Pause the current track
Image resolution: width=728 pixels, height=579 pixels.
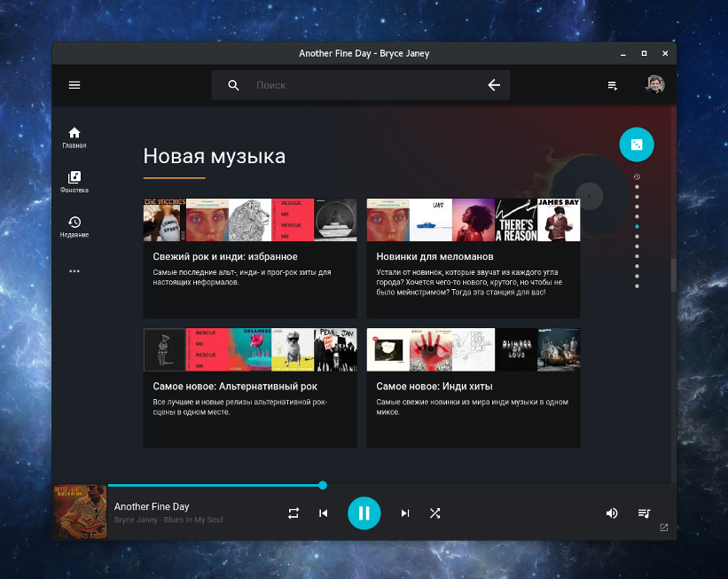point(364,513)
